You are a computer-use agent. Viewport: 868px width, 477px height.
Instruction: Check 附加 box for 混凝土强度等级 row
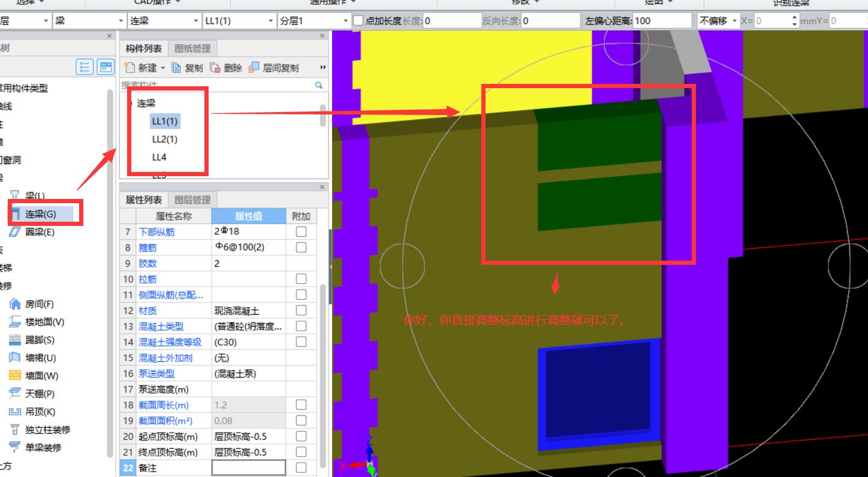[x=301, y=342]
